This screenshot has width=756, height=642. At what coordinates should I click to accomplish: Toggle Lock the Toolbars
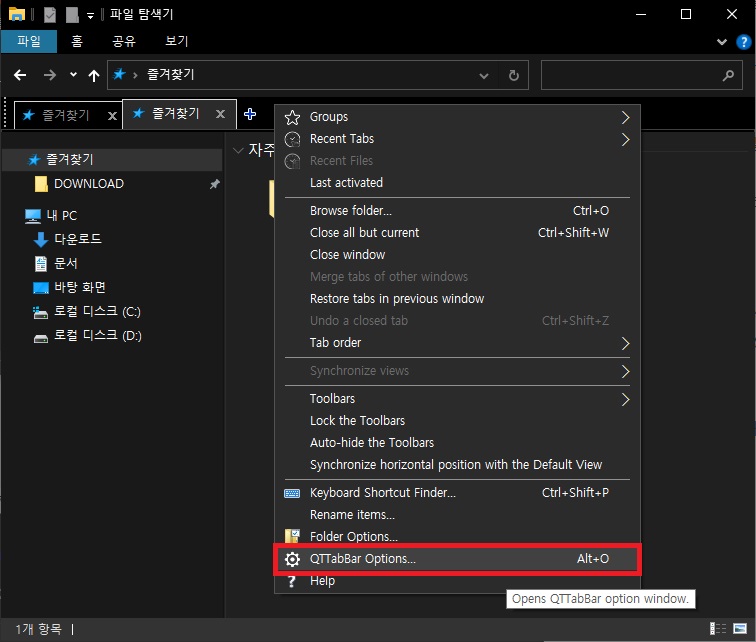click(457, 421)
